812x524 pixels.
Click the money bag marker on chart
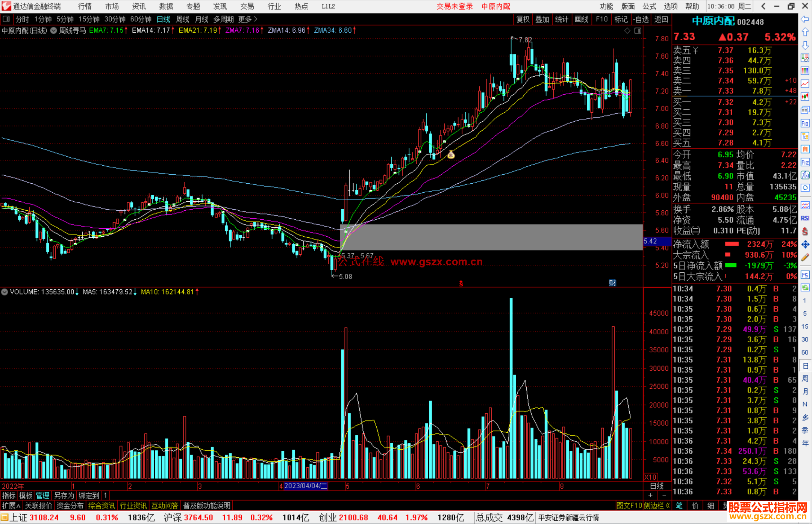coord(451,154)
